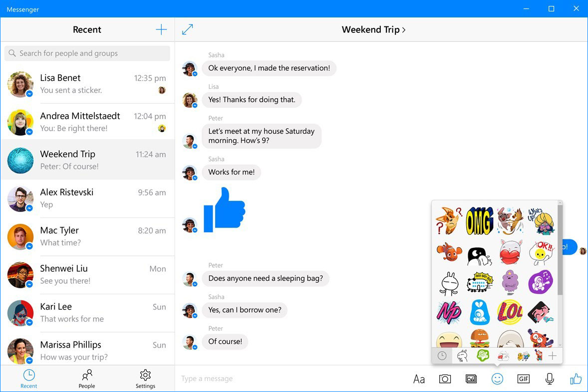This screenshot has width=588, height=392.
Task: Send the cat hugging heart sticker
Action: (510, 252)
